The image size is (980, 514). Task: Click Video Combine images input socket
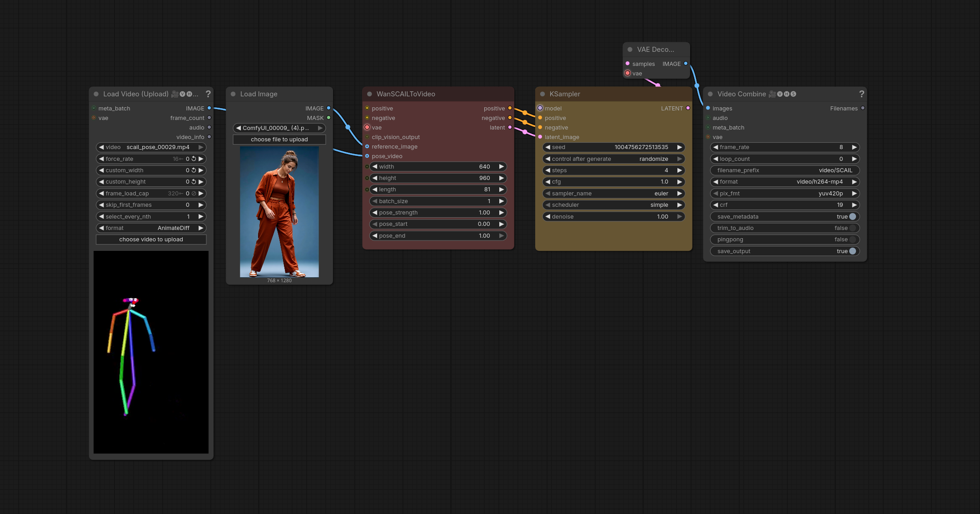point(708,108)
